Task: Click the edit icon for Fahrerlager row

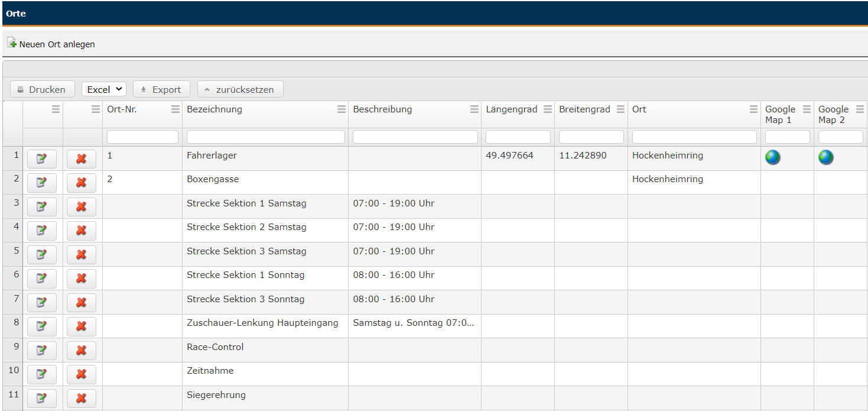Action: pyautogui.click(x=41, y=159)
